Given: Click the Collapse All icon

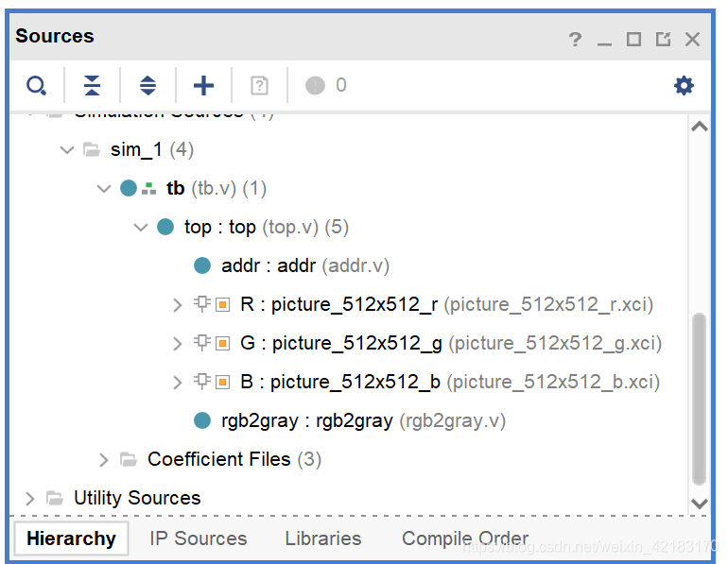Looking at the screenshot, I should pos(92,85).
